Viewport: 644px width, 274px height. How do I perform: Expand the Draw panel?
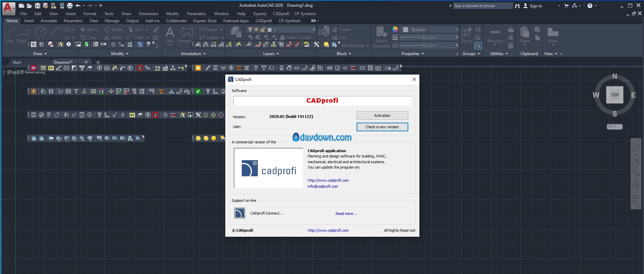click(x=40, y=54)
